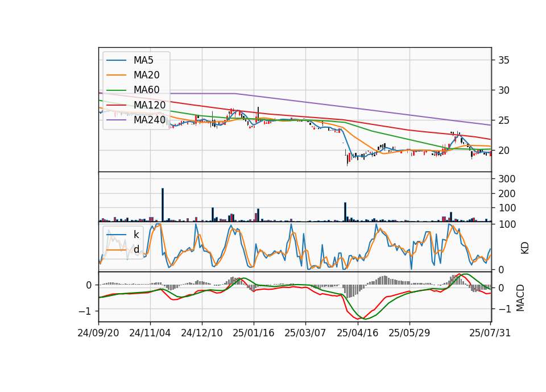This screenshot has width=546, height=392.
Task: Click the 25/07/31 date label
Action: point(490,333)
